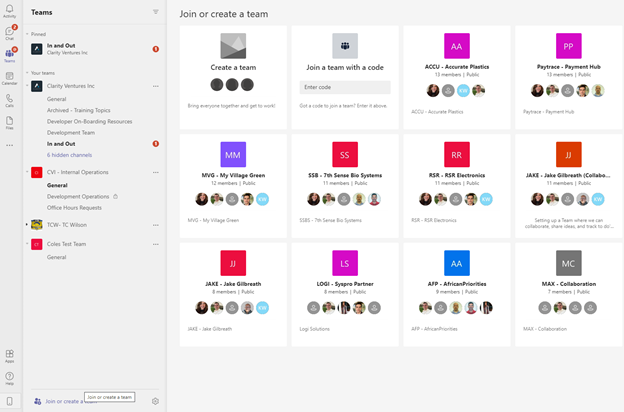Collapse the Pinned section
The height and width of the screenshot is (412, 624).
(x=27, y=34)
